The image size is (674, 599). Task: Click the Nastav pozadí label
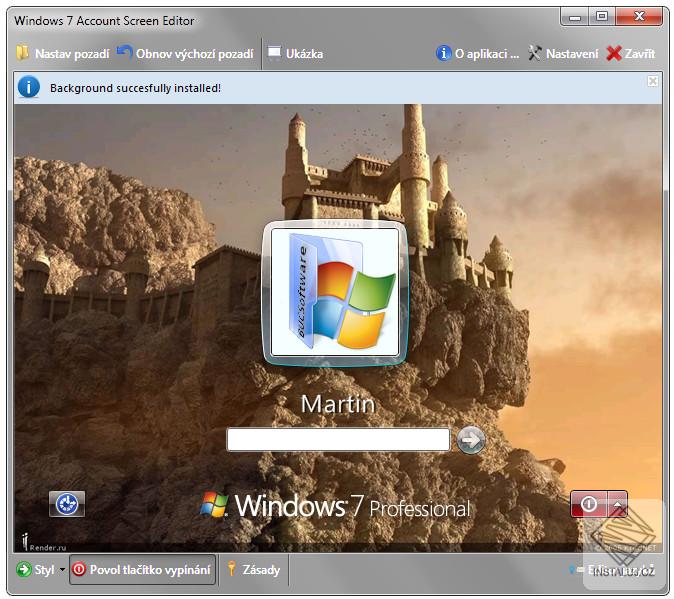coord(72,54)
